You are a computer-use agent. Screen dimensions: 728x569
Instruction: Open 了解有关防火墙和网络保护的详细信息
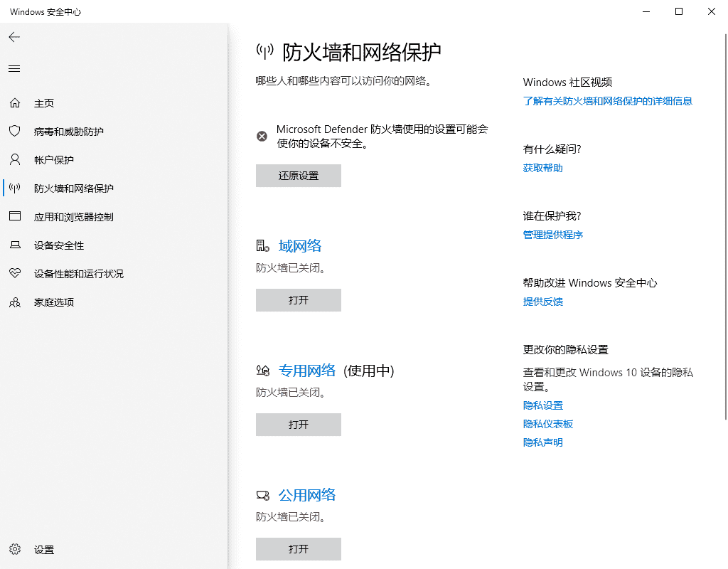[x=607, y=101]
